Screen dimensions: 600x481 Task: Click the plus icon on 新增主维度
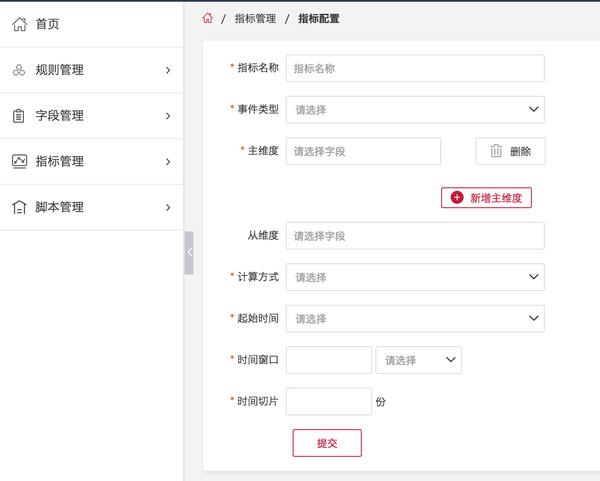pos(457,198)
